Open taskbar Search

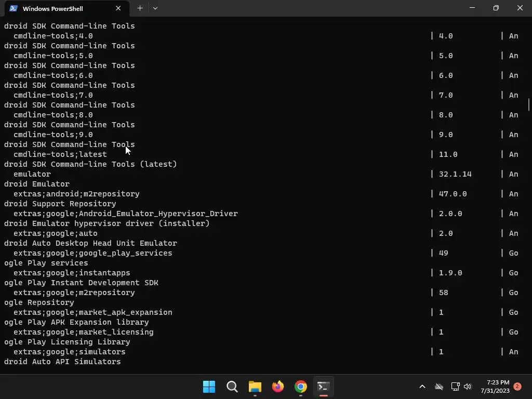click(232, 387)
